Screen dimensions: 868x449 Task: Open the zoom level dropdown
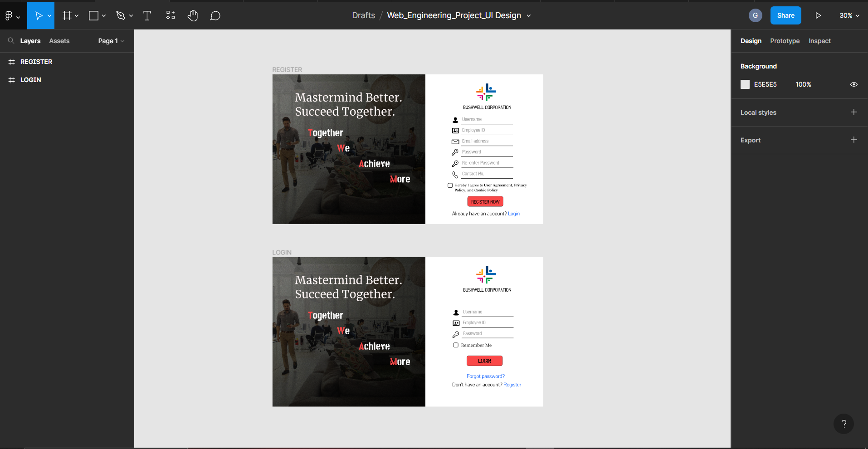coord(848,15)
